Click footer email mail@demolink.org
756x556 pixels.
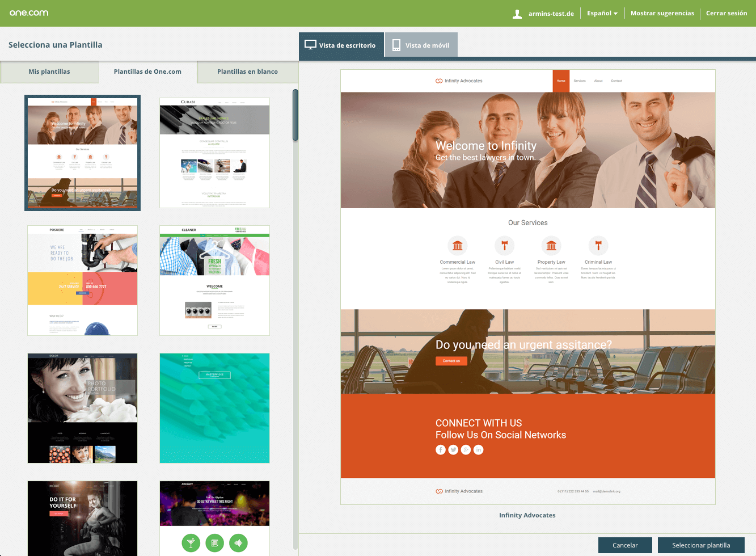point(607,491)
